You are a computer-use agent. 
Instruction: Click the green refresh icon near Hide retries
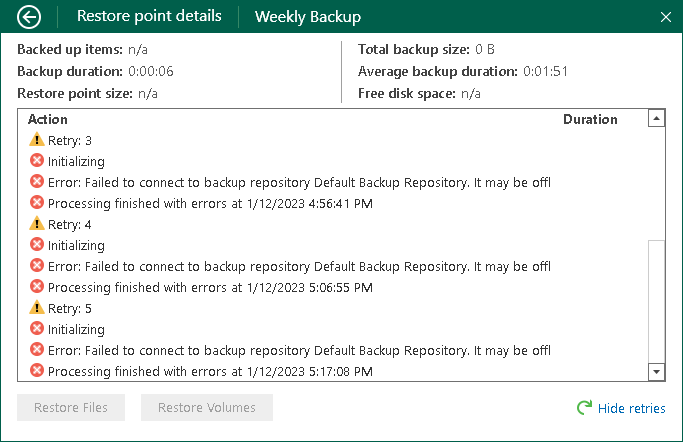coord(584,408)
